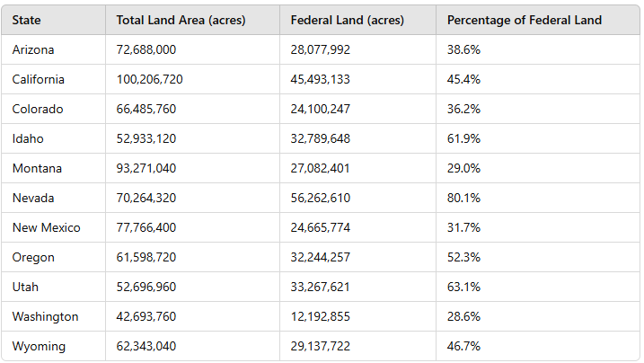Click the State column header
The image size is (644, 363).
[x=27, y=20]
